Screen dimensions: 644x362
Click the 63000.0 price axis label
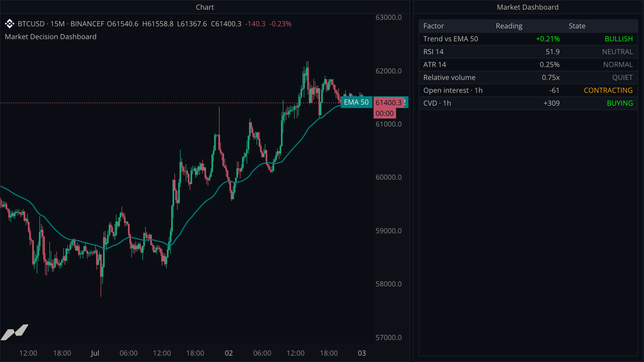click(x=389, y=17)
